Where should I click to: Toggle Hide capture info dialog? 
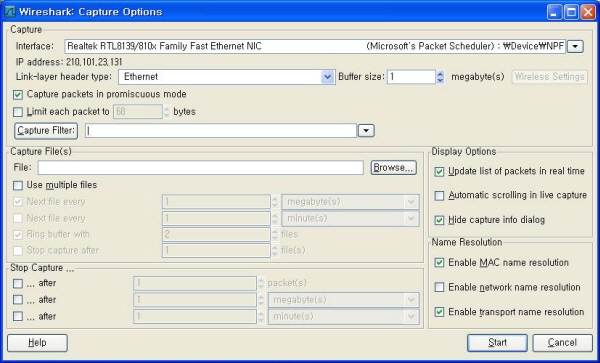click(439, 220)
